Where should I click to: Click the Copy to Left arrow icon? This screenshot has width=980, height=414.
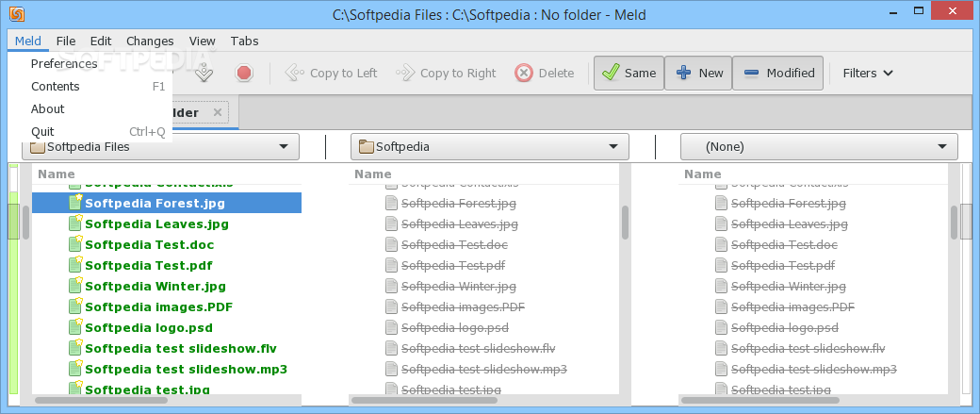(x=294, y=74)
